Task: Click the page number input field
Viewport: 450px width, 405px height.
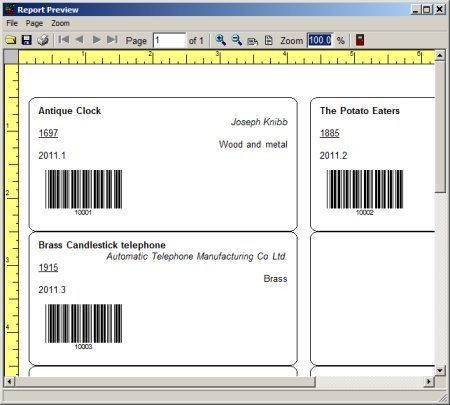Action: click(169, 41)
